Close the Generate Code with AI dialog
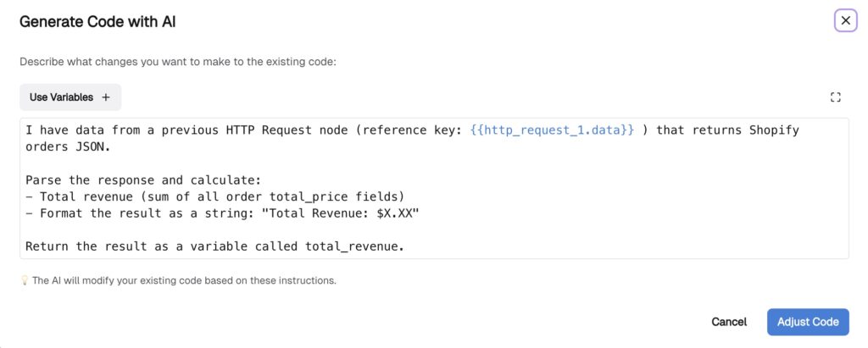The width and height of the screenshot is (868, 348). pos(845,20)
